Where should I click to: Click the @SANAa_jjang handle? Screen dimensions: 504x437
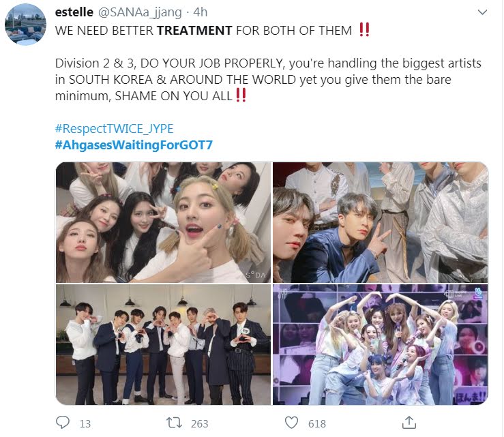pos(140,12)
